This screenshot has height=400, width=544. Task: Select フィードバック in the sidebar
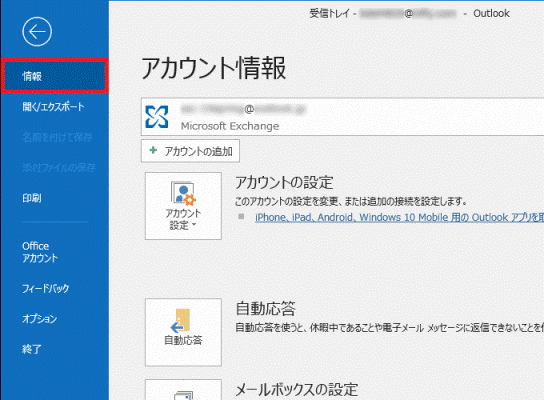click(x=45, y=288)
